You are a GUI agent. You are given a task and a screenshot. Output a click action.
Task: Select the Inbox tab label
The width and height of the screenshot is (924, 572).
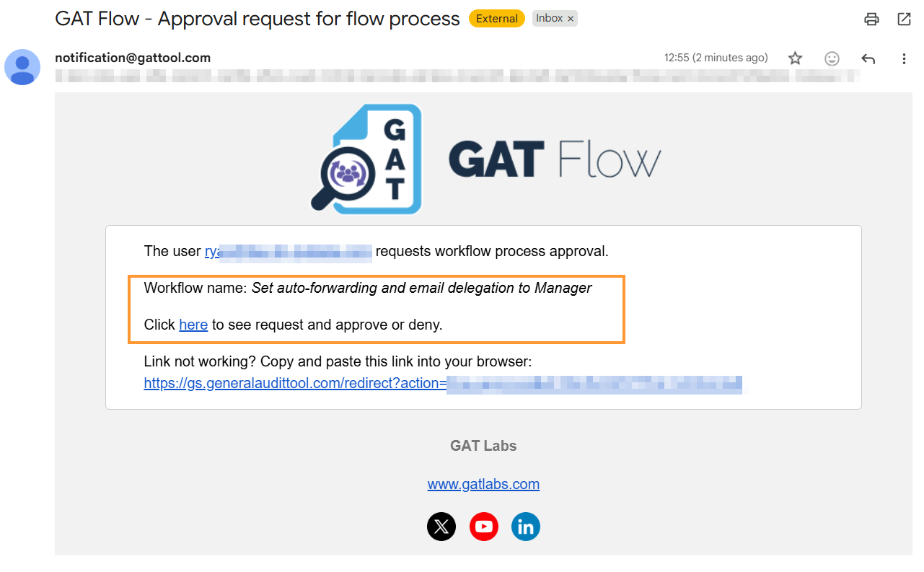coord(550,18)
